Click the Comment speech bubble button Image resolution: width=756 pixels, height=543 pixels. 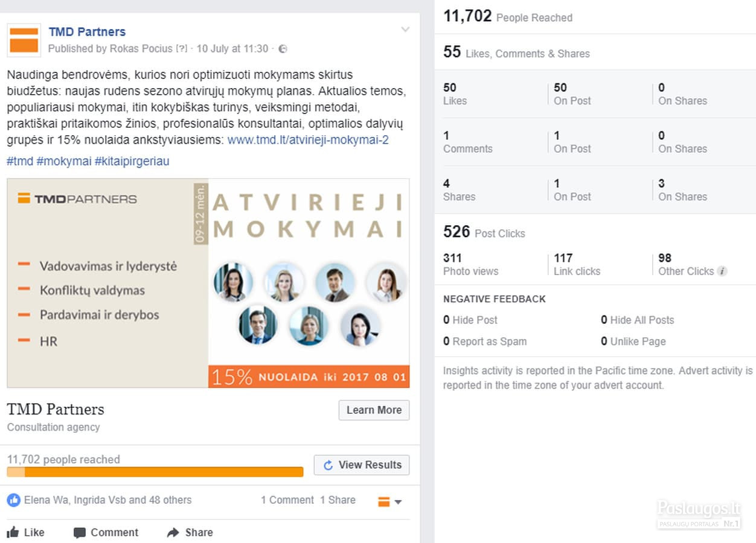(106, 532)
